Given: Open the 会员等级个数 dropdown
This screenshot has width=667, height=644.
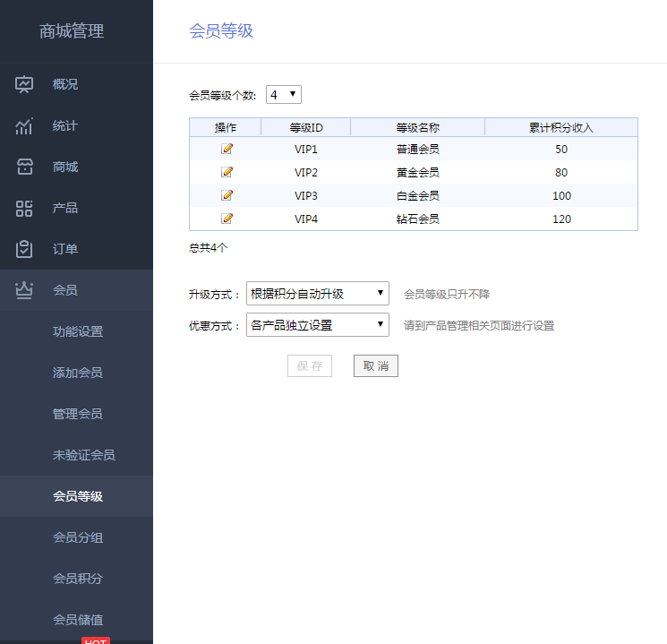Looking at the screenshot, I should (284, 95).
